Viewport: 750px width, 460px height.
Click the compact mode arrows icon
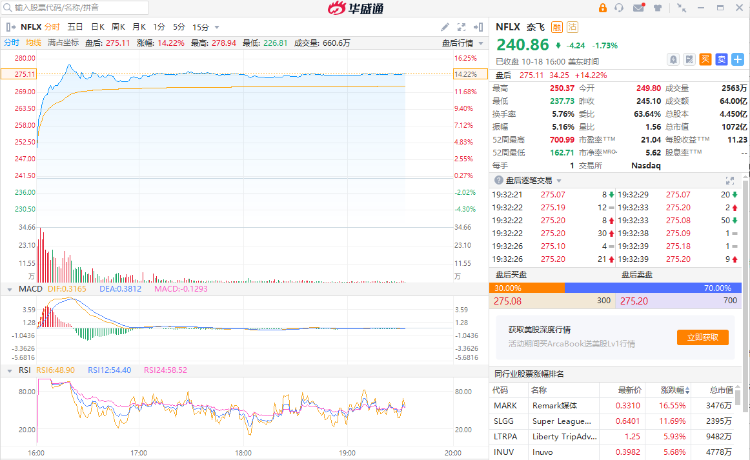[682, 8]
